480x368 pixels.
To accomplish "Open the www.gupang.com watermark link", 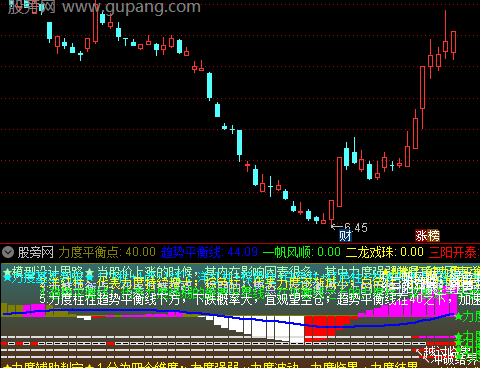I will 132,7.
